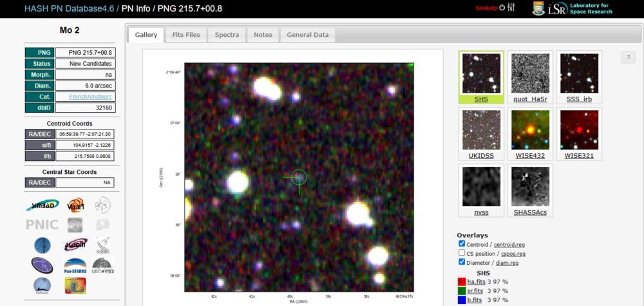Open the b.fits file link

click(475, 300)
